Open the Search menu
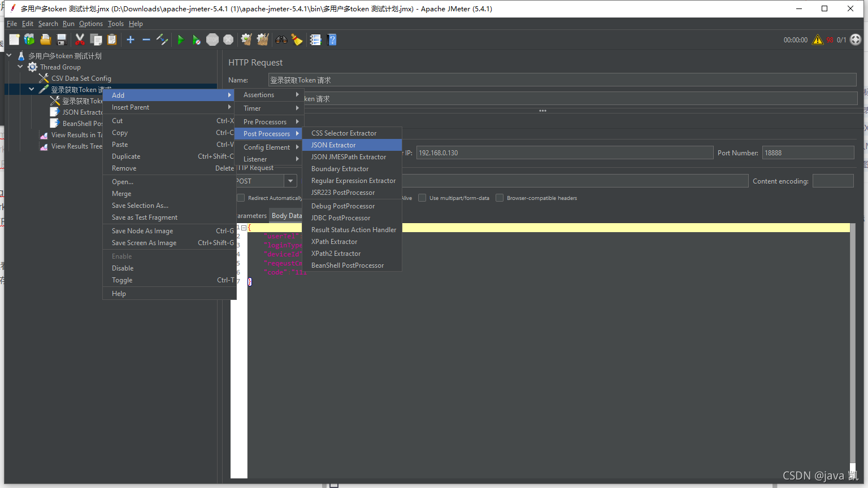This screenshot has width=868, height=488. point(48,24)
